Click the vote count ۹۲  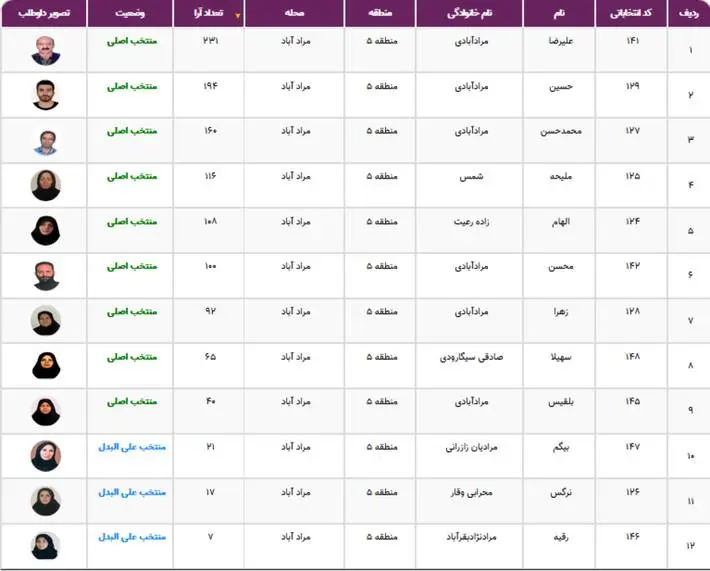(x=211, y=311)
